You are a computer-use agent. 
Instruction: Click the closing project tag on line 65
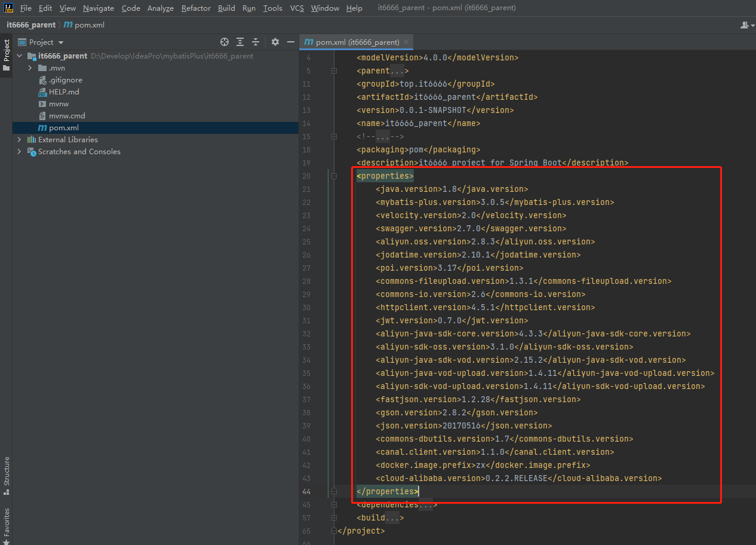click(x=361, y=531)
